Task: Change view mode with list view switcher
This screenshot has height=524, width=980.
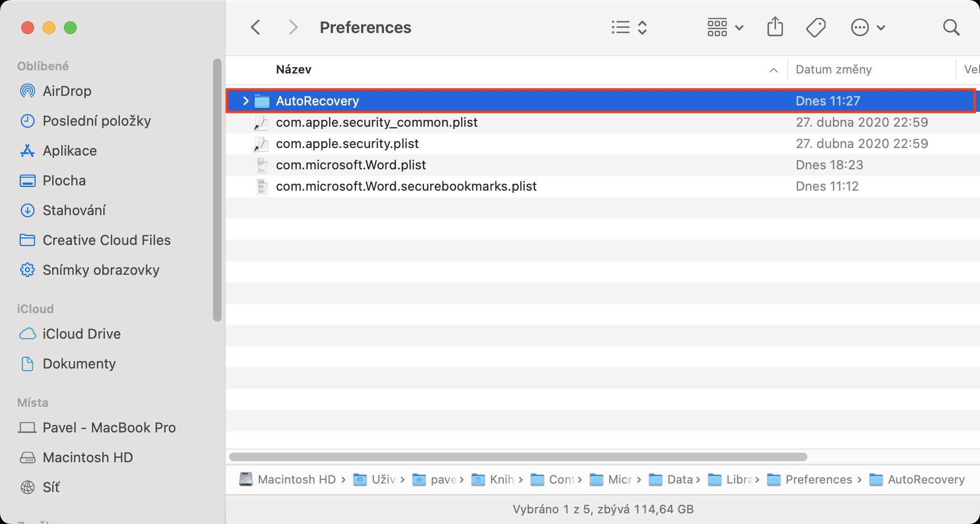Action: [x=629, y=27]
